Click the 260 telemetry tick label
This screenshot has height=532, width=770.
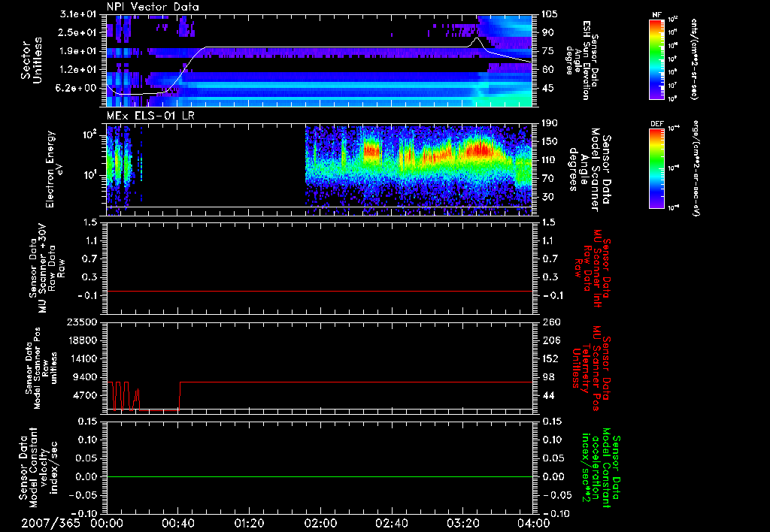point(550,322)
